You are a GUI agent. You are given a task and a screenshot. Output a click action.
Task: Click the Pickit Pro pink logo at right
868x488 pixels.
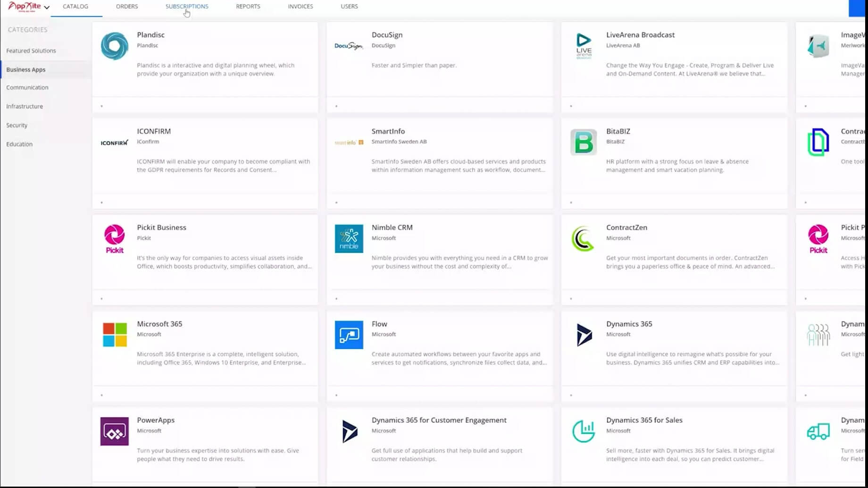818,239
